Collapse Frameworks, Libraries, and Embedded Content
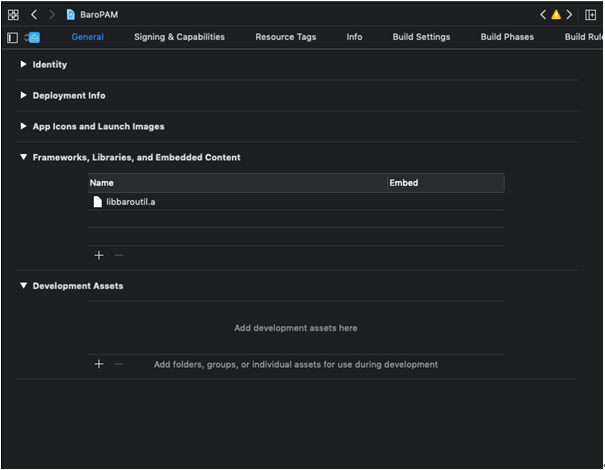This screenshot has height=470, width=605. coord(24,157)
